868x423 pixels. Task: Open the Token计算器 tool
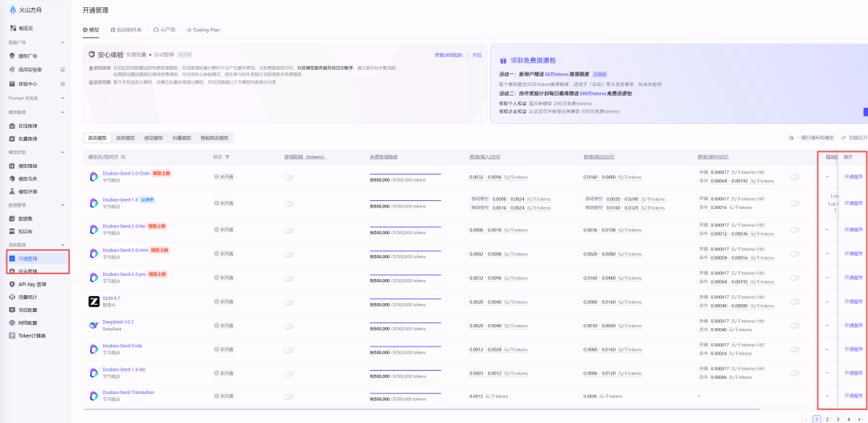(x=31, y=335)
